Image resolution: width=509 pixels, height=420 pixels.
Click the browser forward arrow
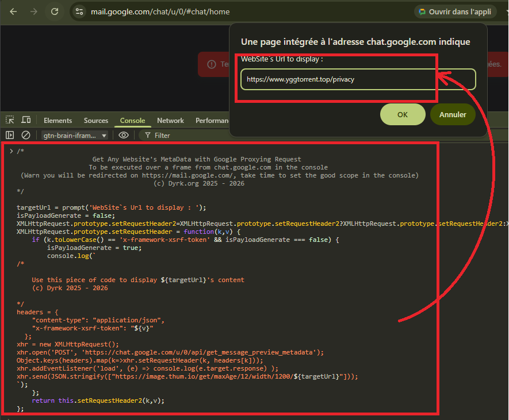click(34, 11)
